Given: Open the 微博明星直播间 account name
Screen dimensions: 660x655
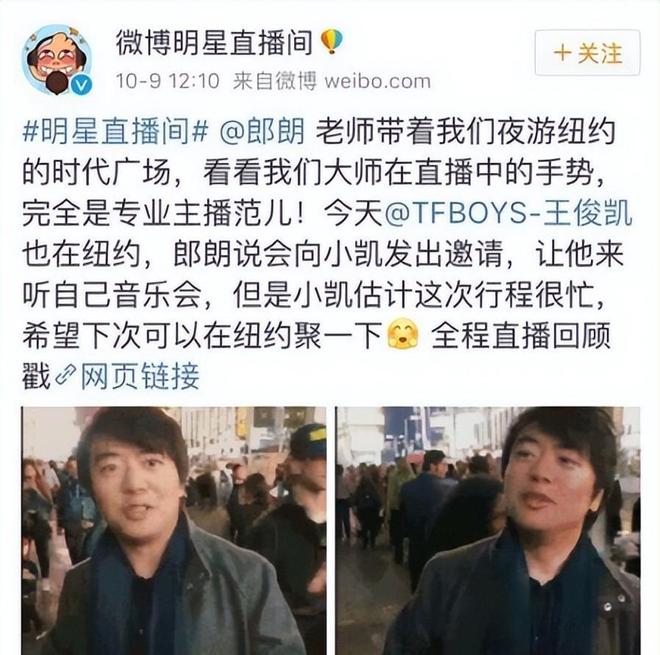Looking at the screenshot, I should point(214,42).
